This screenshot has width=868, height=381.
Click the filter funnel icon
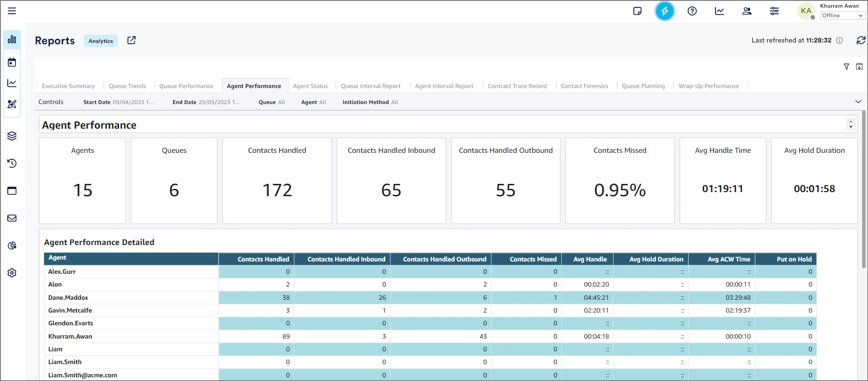[846, 67]
